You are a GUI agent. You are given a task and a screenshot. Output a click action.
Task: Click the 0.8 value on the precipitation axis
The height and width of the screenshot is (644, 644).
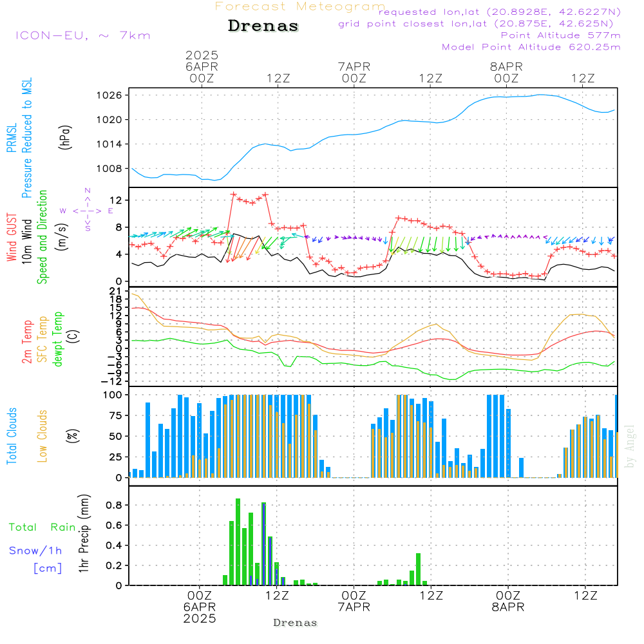pyautogui.click(x=114, y=505)
